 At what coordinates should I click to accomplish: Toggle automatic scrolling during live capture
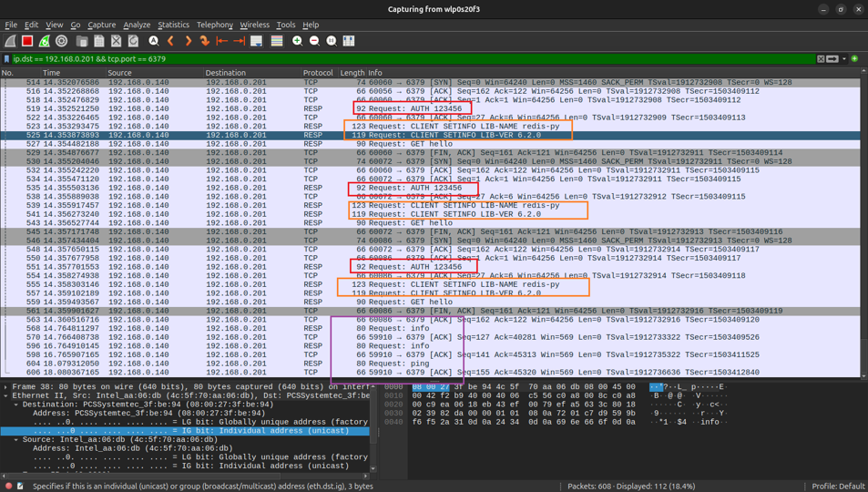click(257, 41)
